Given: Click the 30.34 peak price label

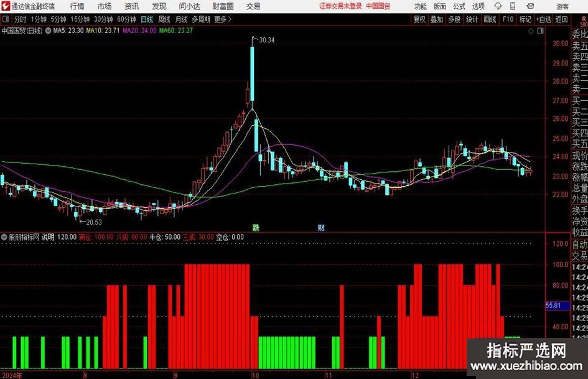Looking at the screenshot, I should point(266,40).
